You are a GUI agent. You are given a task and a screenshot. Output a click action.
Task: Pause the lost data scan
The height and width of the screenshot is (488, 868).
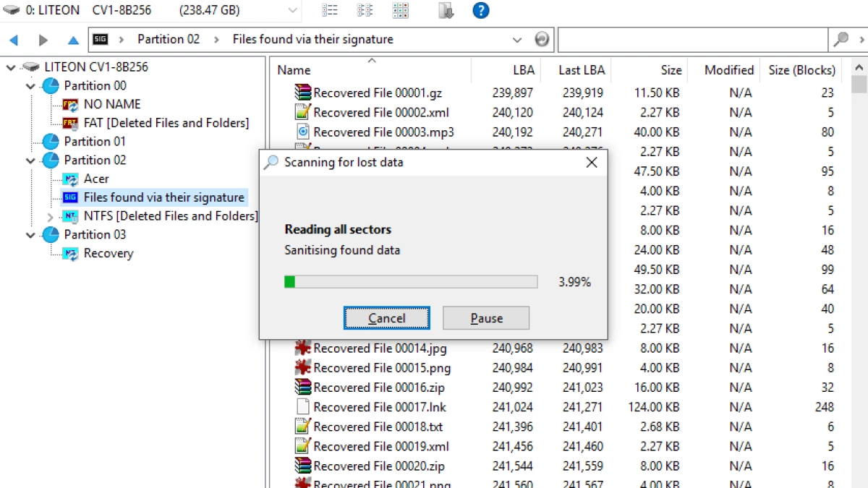pyautogui.click(x=486, y=318)
